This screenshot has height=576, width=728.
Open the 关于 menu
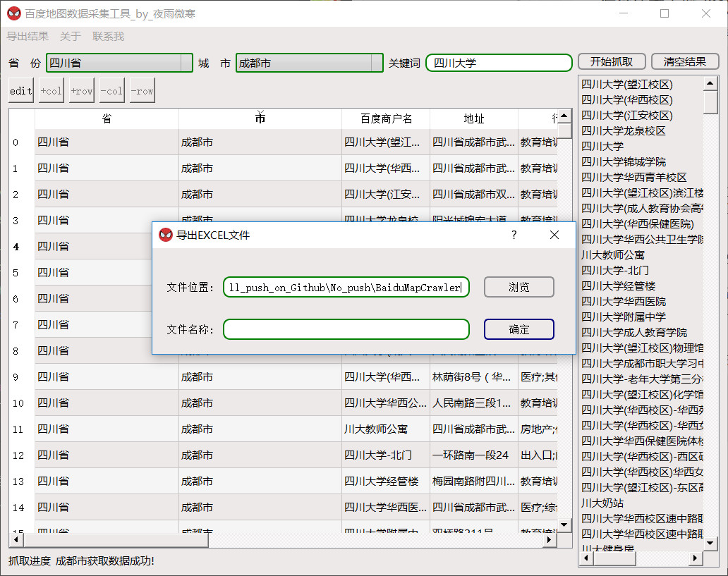pos(71,36)
